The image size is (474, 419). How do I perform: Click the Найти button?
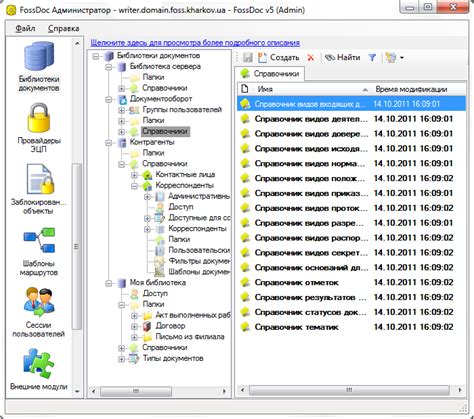point(343,58)
